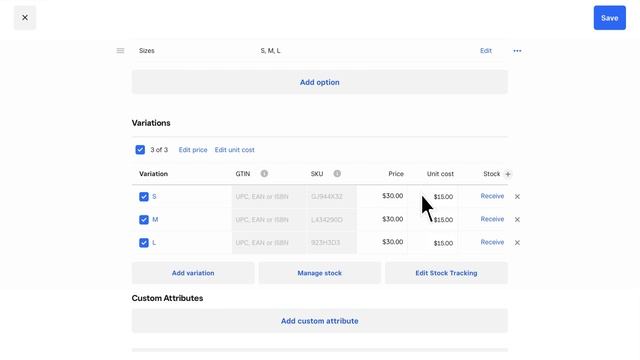Click Edit unit cost link
Viewport: 640px width, 360px height.
pos(234,150)
